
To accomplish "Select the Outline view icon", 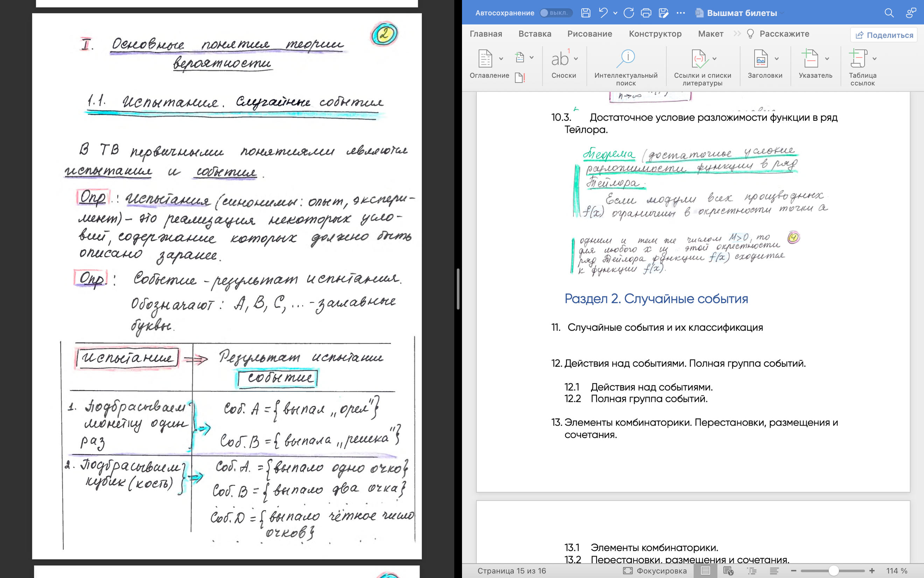I will point(752,571).
